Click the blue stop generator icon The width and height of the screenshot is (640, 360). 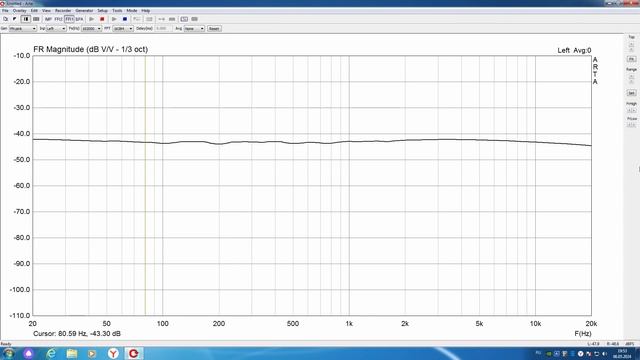point(125,19)
